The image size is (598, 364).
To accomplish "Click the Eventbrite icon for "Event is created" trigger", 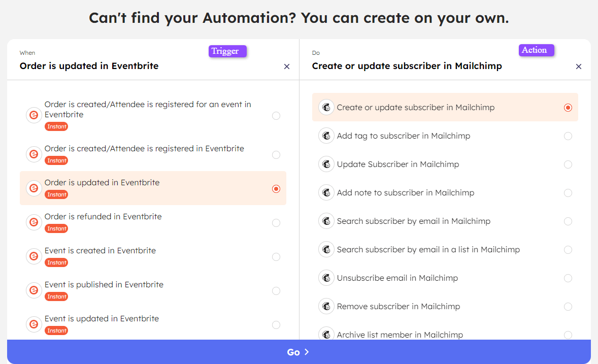I will [34, 256].
